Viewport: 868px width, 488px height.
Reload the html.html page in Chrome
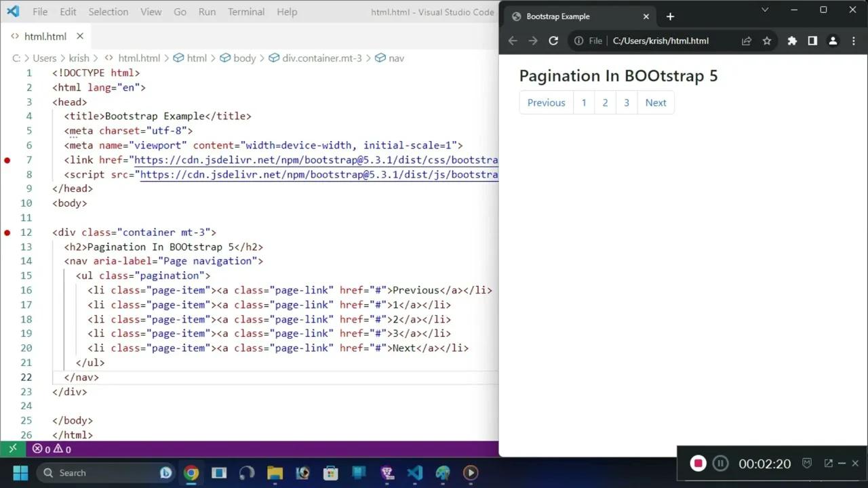click(x=553, y=41)
